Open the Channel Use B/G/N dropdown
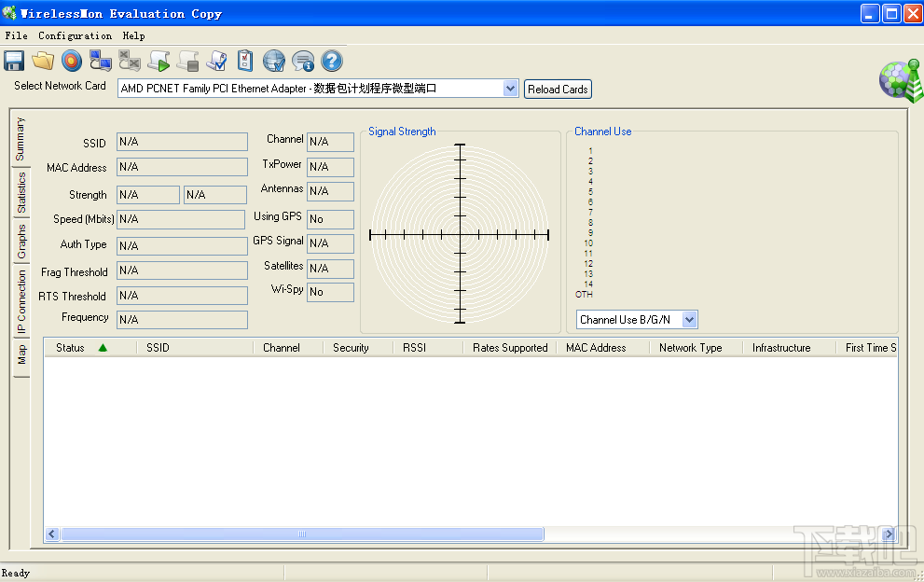924x582 pixels. coord(689,320)
